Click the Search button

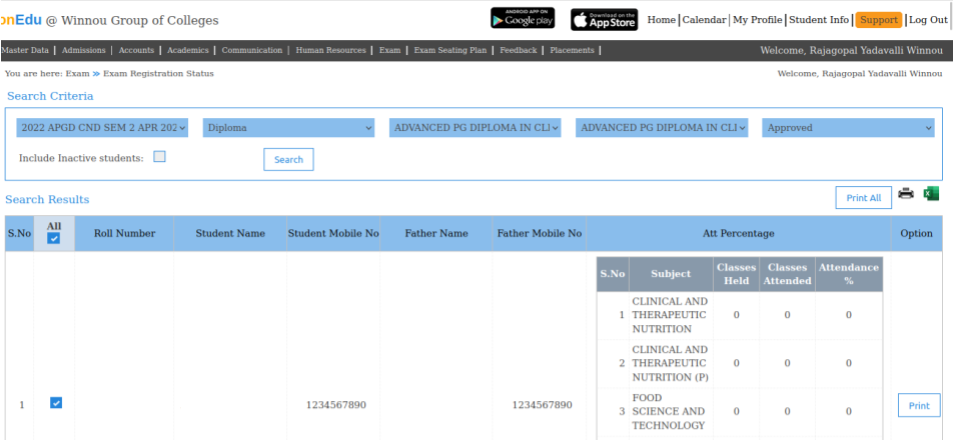288,160
